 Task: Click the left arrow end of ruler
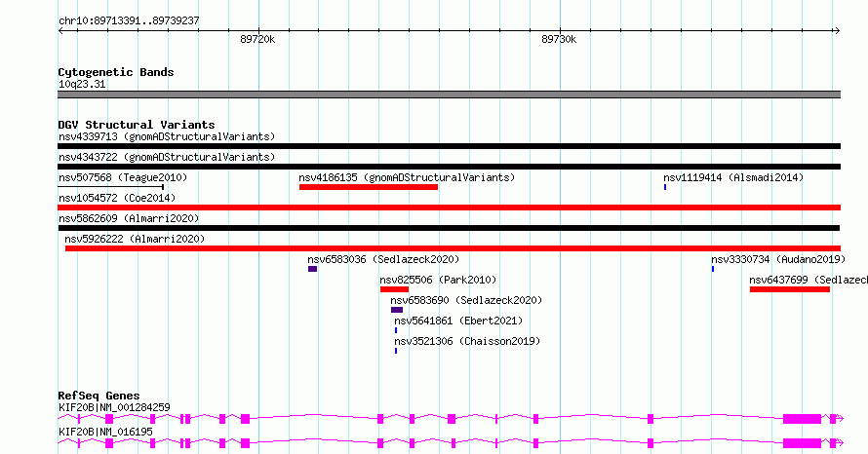(x=60, y=31)
